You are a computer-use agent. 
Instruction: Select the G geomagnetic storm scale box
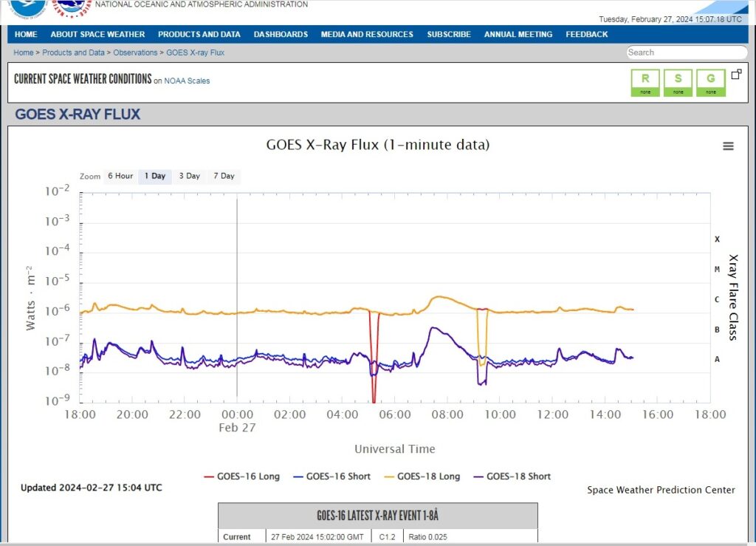[x=711, y=83]
